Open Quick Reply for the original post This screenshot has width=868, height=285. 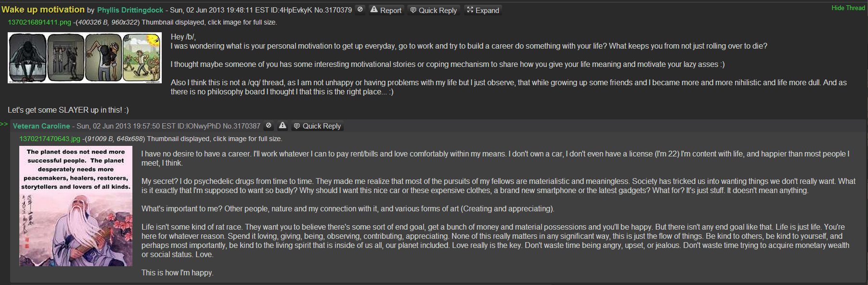point(433,10)
